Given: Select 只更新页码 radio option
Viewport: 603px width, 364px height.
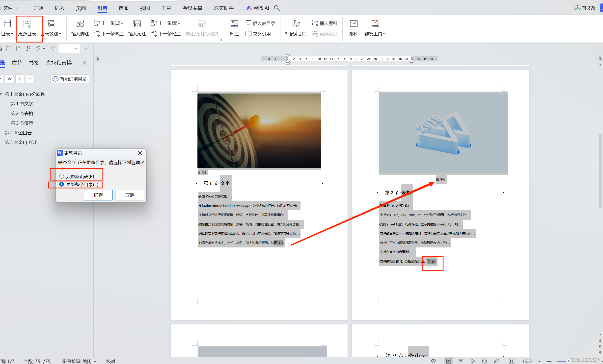Looking at the screenshot, I should 62,176.
